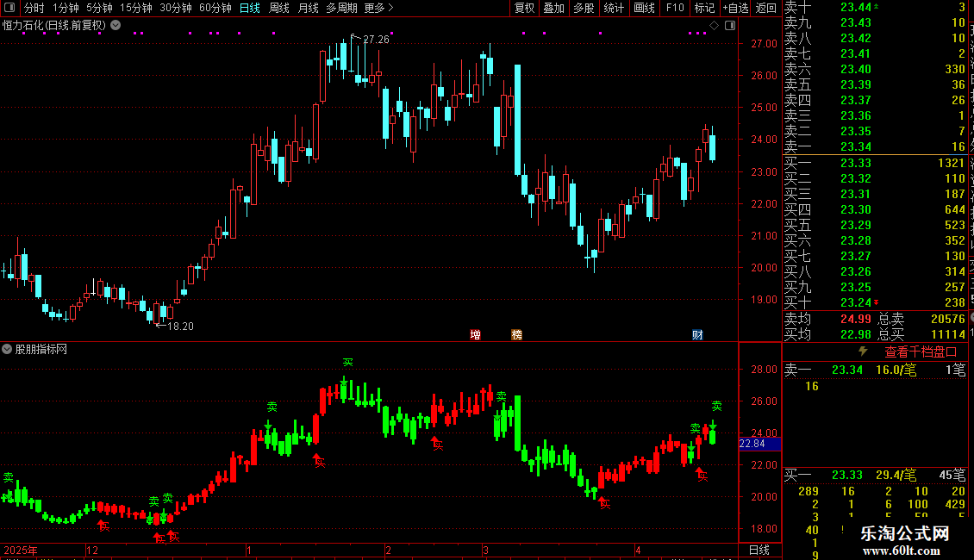The width and height of the screenshot is (974, 560).
Task: Click the 叠加 overlay button
Action: pos(554,8)
